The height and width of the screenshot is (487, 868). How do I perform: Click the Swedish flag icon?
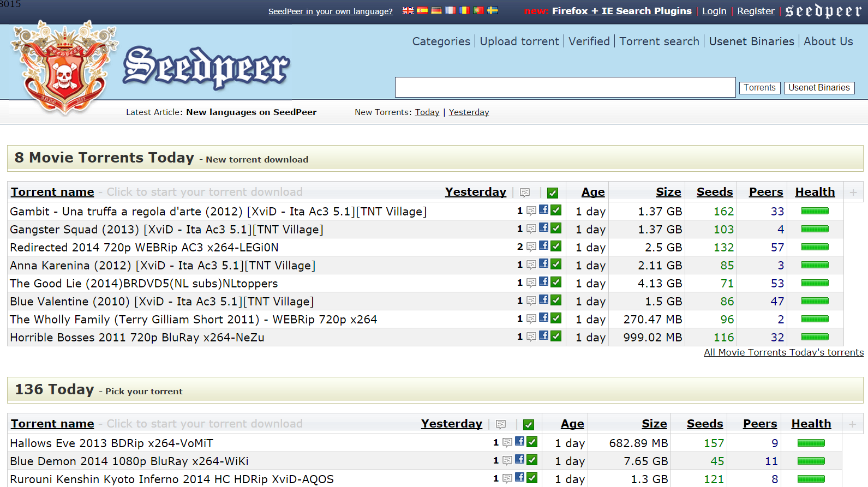pos(493,10)
